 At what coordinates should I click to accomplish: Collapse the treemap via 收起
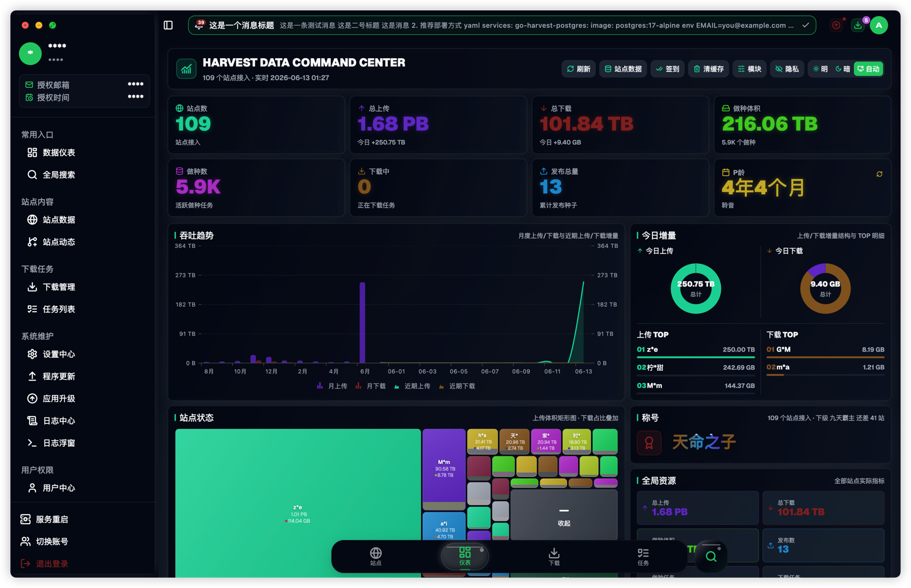(563, 516)
